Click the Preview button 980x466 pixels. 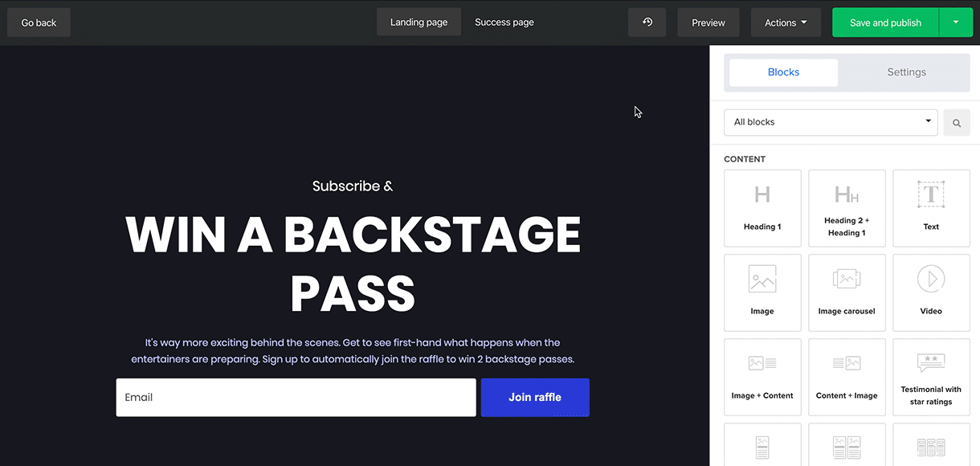(708, 22)
